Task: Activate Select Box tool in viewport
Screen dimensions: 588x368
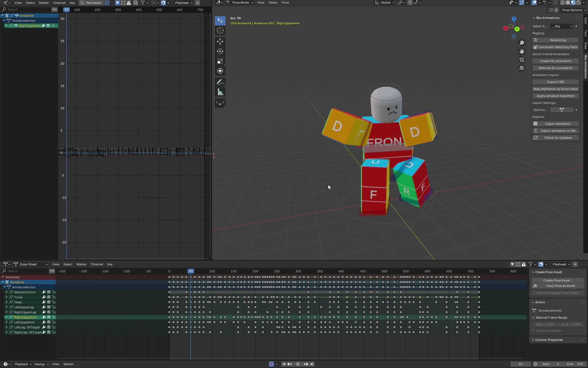Action: pyautogui.click(x=220, y=21)
